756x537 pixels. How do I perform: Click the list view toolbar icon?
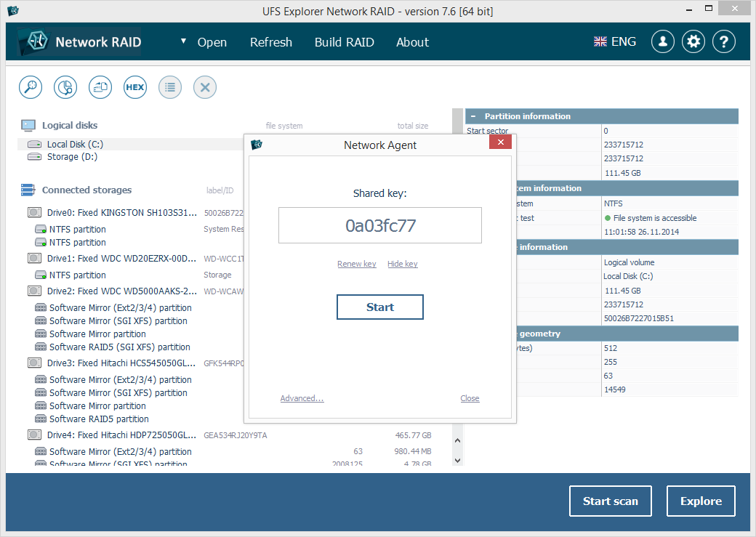point(170,87)
